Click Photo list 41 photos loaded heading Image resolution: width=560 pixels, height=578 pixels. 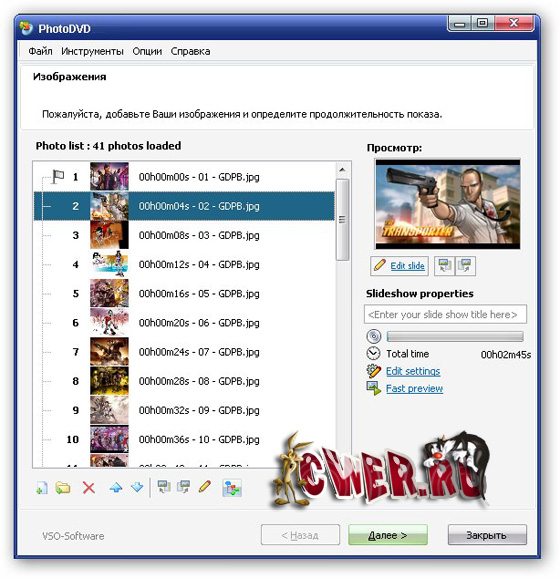click(108, 146)
